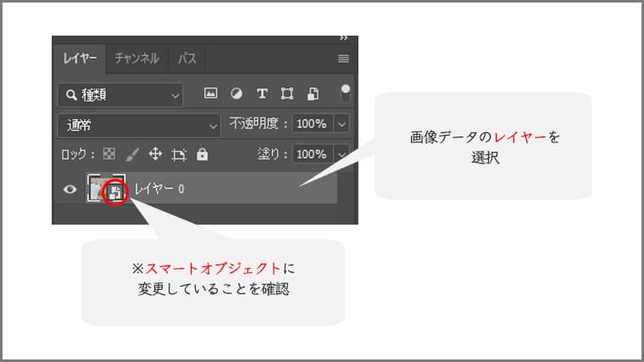Click the magnifier icon in 種類 filter

point(71,95)
